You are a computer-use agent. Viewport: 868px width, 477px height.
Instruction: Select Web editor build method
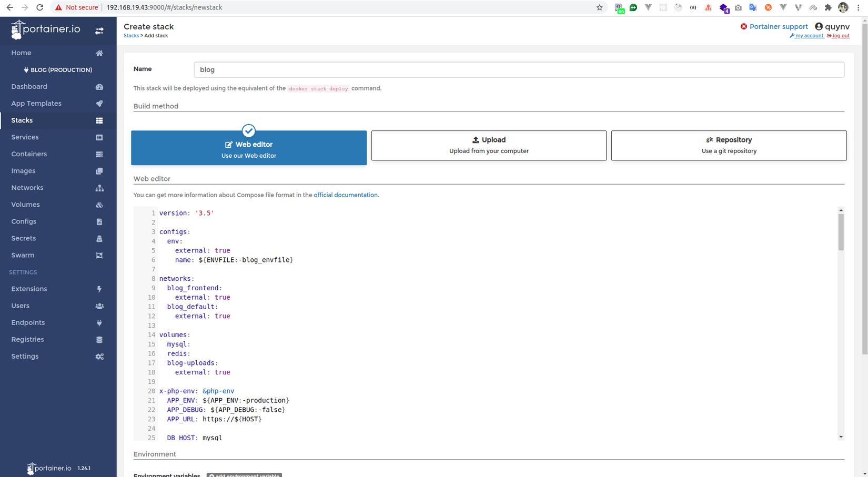[x=249, y=148]
